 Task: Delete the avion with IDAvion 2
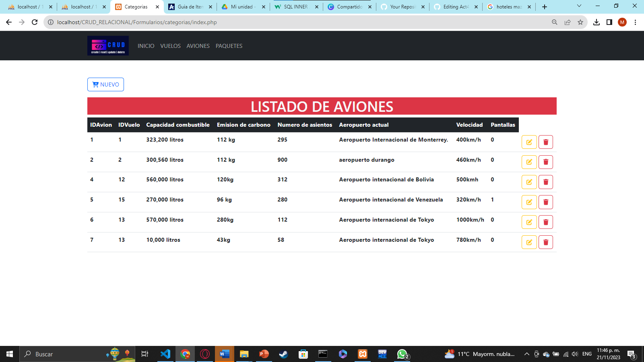click(x=546, y=162)
